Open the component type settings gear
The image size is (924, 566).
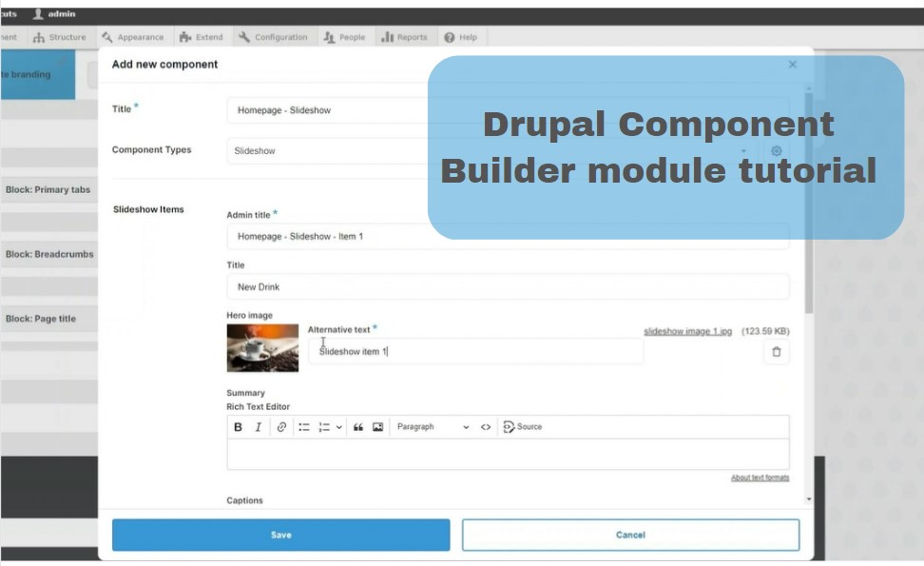pos(777,151)
